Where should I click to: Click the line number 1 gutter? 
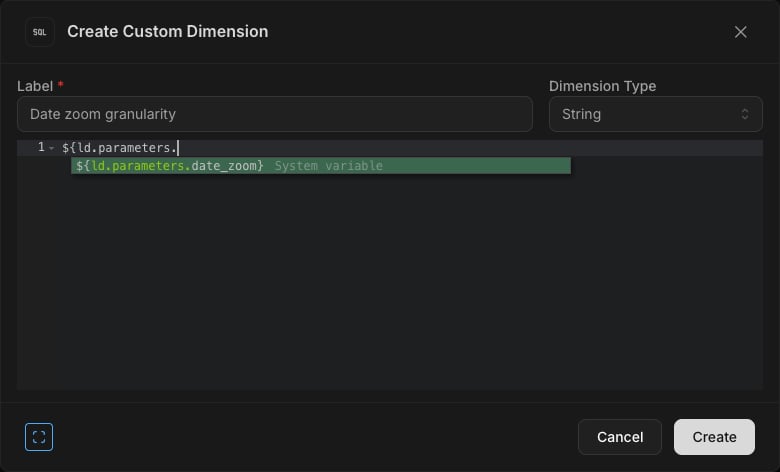click(x=41, y=147)
